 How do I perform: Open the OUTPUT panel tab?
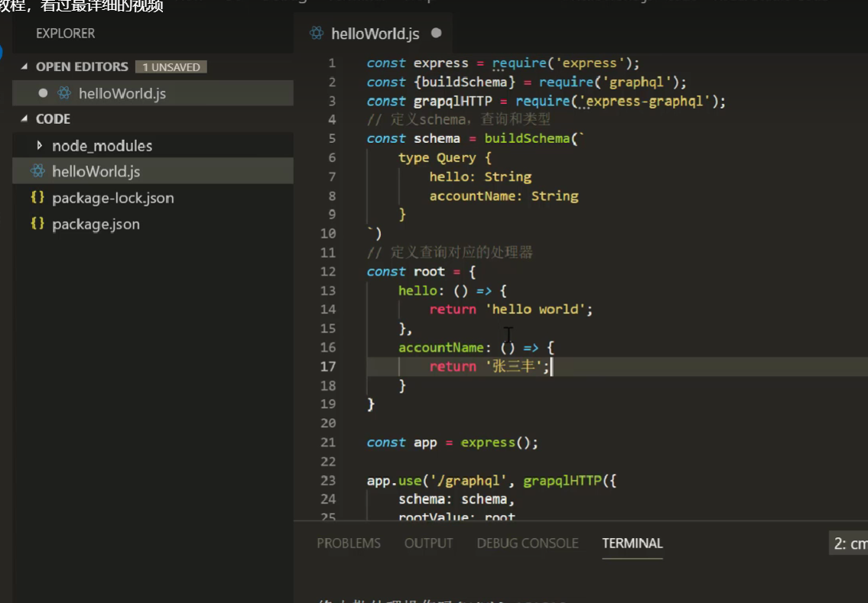(x=428, y=543)
